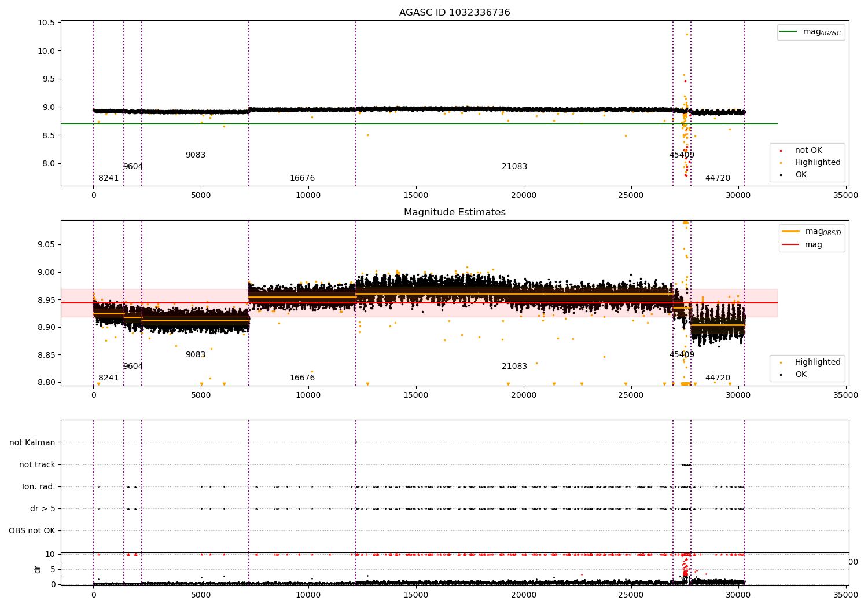
Task: Select the 'not OK' legend entry in top plot
Action: 802,151
